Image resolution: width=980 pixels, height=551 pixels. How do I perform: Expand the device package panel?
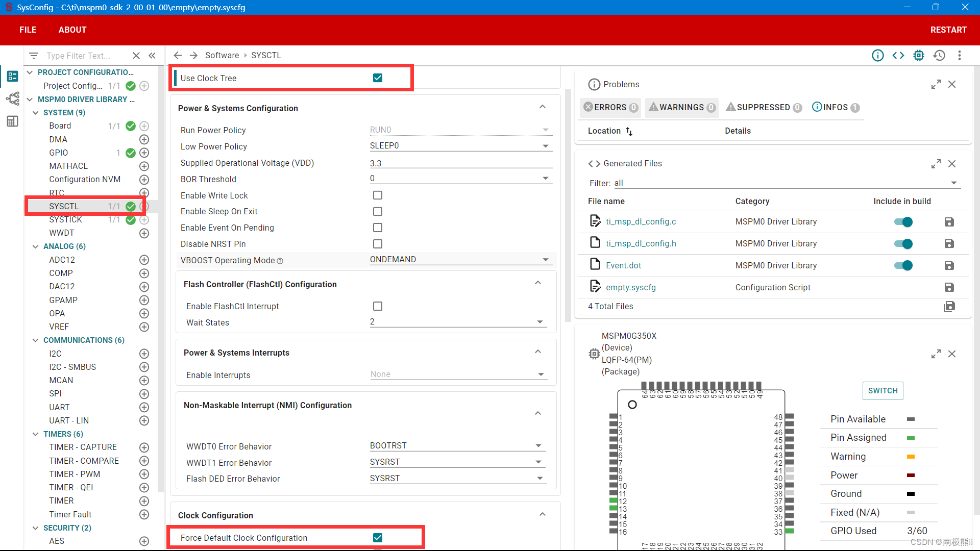click(936, 354)
